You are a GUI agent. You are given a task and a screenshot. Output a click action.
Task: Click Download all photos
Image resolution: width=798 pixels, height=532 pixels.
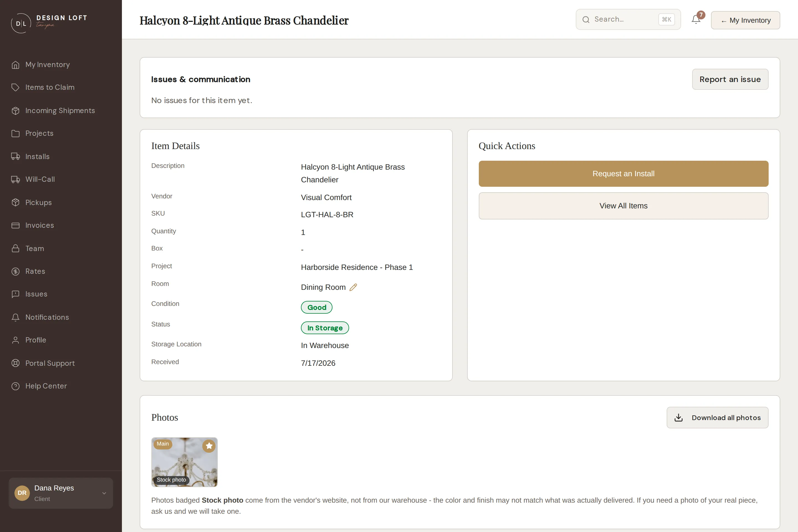coord(717,418)
